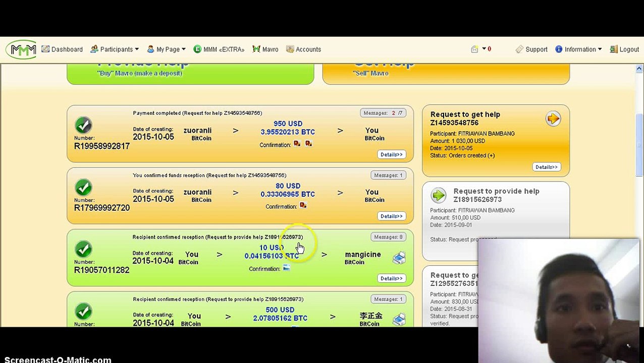
Task: Click confirmation image of 10 USD order
Action: [286, 268]
